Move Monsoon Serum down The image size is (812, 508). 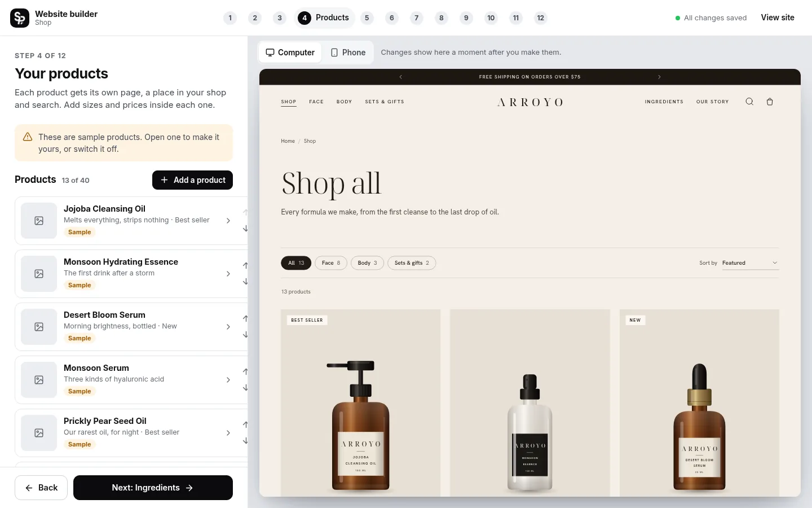pyautogui.click(x=245, y=388)
